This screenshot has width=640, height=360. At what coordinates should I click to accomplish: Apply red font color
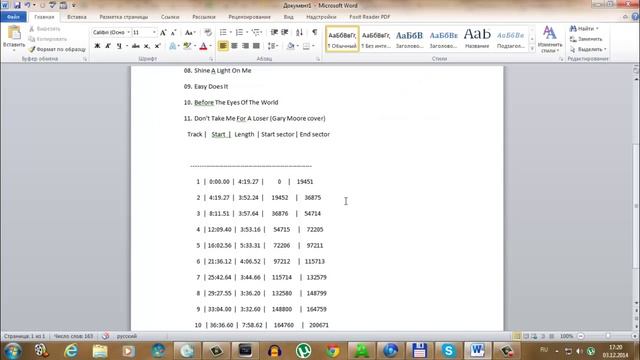click(203, 46)
